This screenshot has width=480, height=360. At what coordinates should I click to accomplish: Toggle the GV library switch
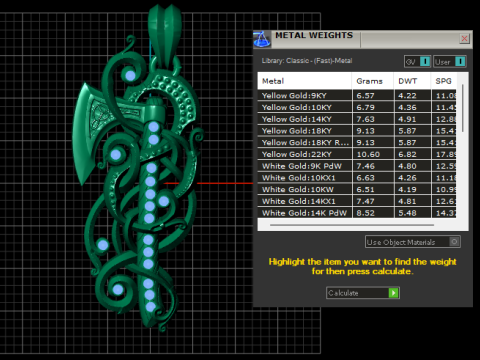point(417,62)
